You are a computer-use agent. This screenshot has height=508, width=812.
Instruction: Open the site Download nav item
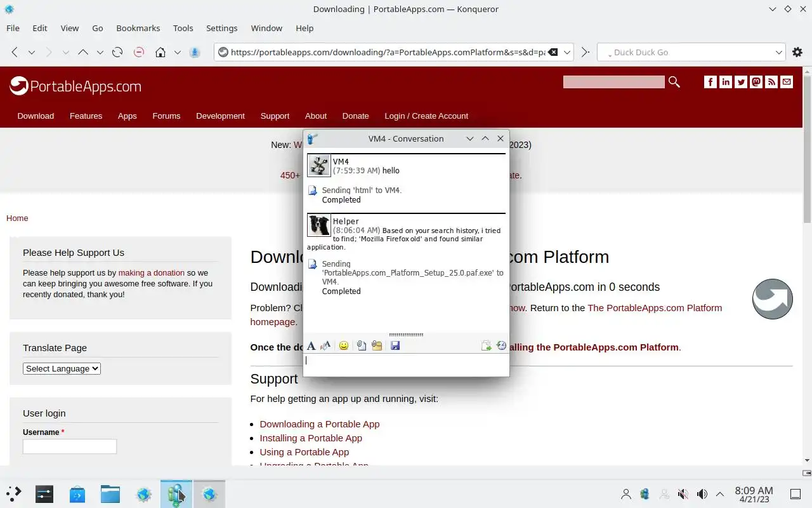pyautogui.click(x=36, y=116)
